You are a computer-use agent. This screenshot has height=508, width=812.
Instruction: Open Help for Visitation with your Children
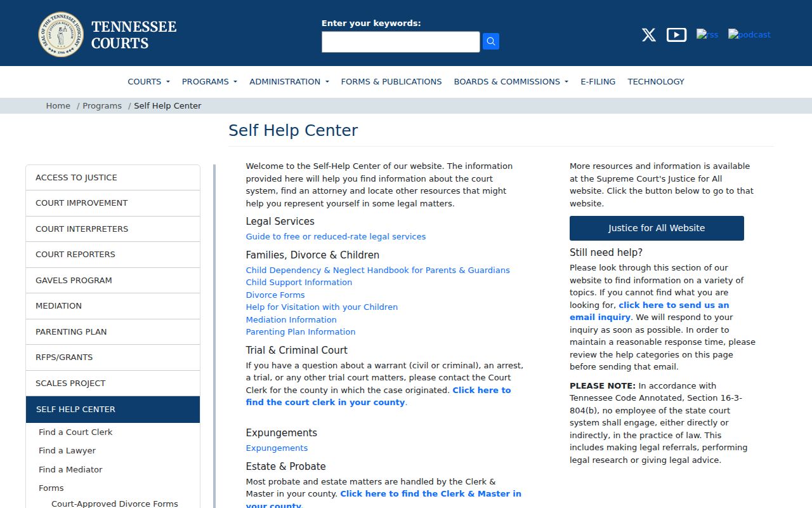tap(322, 307)
